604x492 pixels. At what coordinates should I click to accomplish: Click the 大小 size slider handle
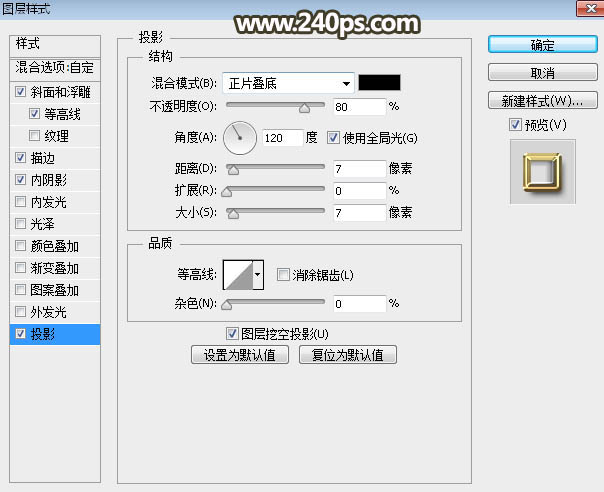tap(233, 214)
